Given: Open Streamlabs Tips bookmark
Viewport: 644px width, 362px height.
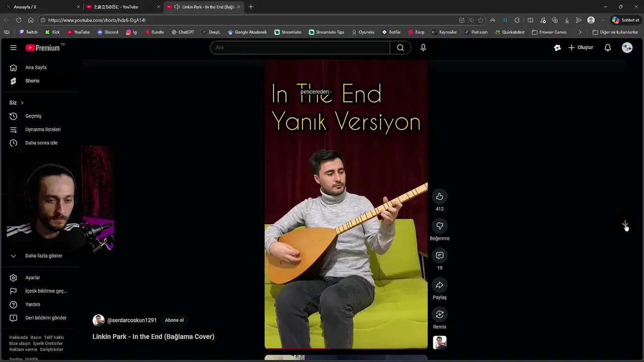Looking at the screenshot, I should pyautogui.click(x=327, y=32).
